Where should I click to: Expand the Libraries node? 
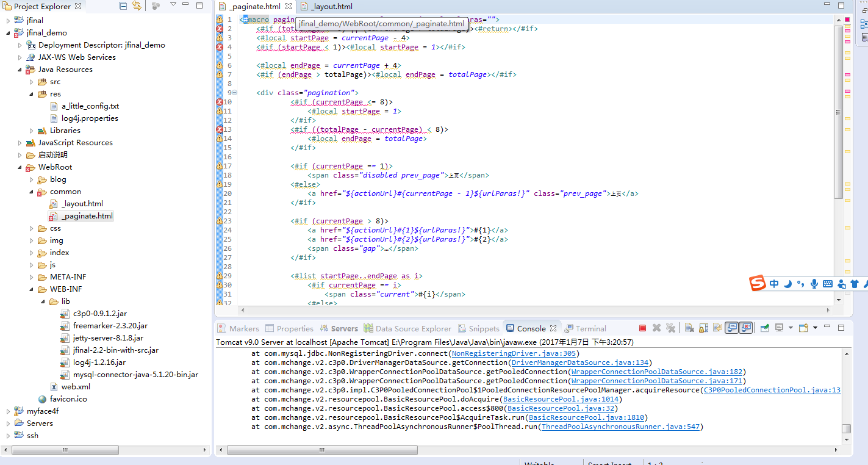[32, 131]
